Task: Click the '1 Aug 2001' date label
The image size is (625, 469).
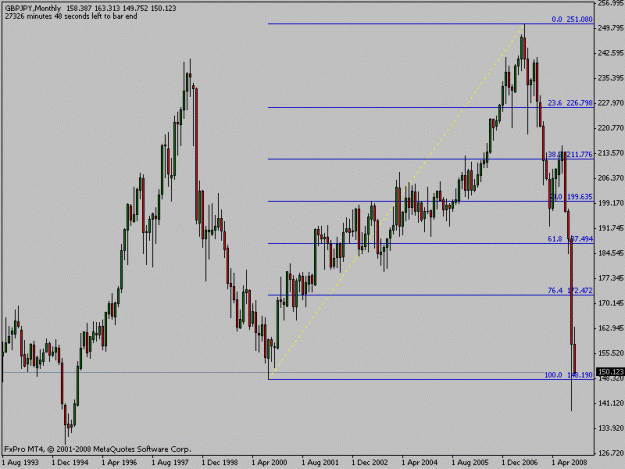Action: coord(320,463)
